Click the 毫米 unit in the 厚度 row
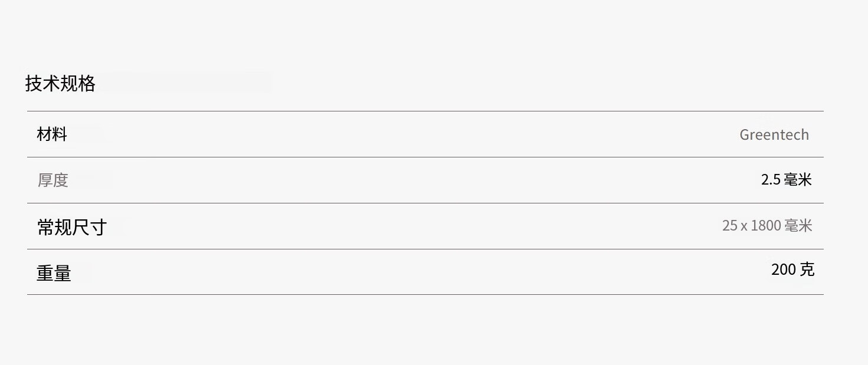Viewport: 868px width, 365px height. coord(798,180)
